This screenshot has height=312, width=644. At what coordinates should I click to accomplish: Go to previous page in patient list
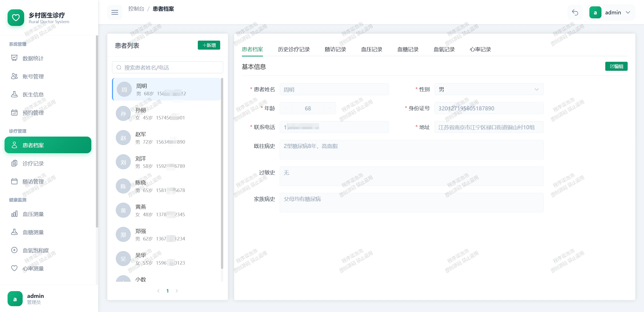(x=159, y=291)
